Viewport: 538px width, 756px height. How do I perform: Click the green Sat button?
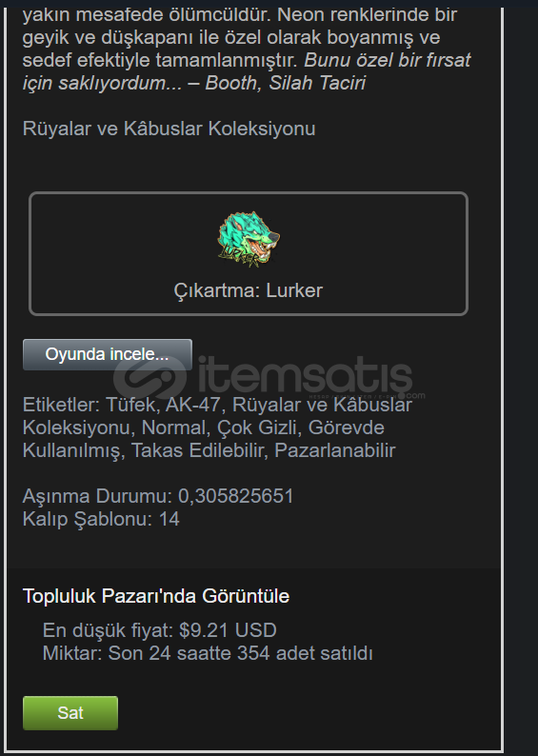[x=70, y=712]
